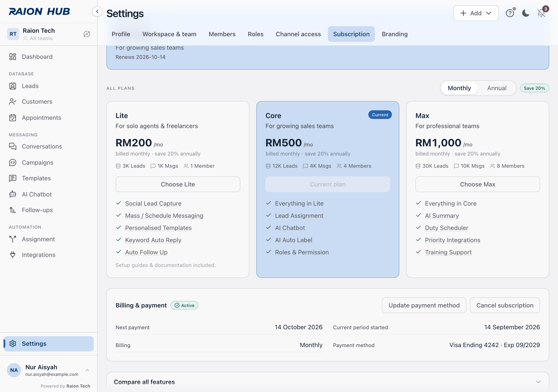The width and height of the screenshot is (558, 392).
Task: Click the RT workspace avatar
Action: coord(13,34)
